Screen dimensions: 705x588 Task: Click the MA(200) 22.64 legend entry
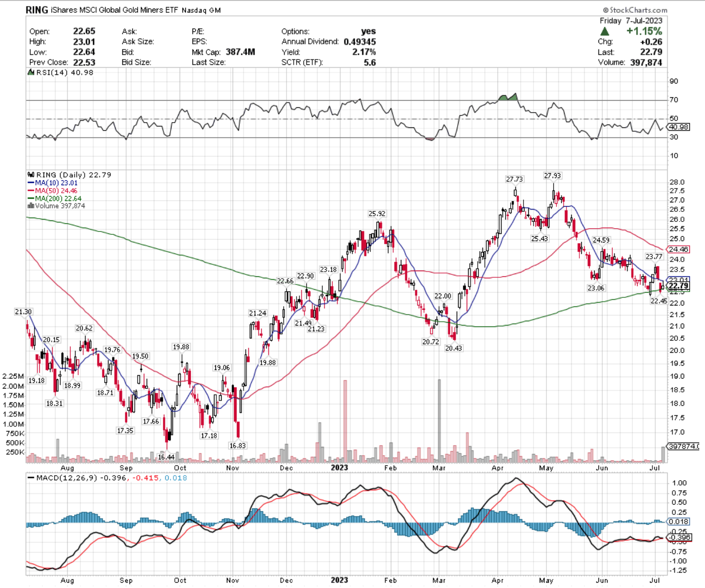(x=54, y=198)
